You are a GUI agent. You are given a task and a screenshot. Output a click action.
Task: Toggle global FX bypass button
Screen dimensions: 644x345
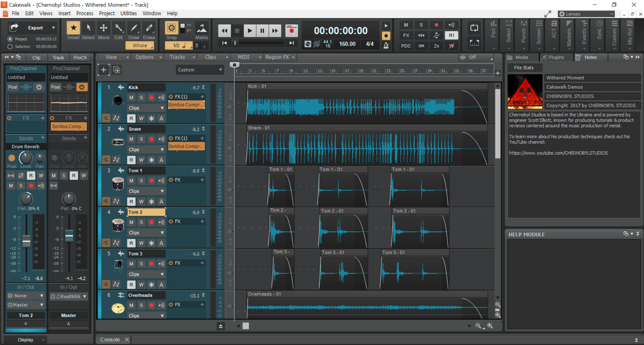[x=406, y=35]
